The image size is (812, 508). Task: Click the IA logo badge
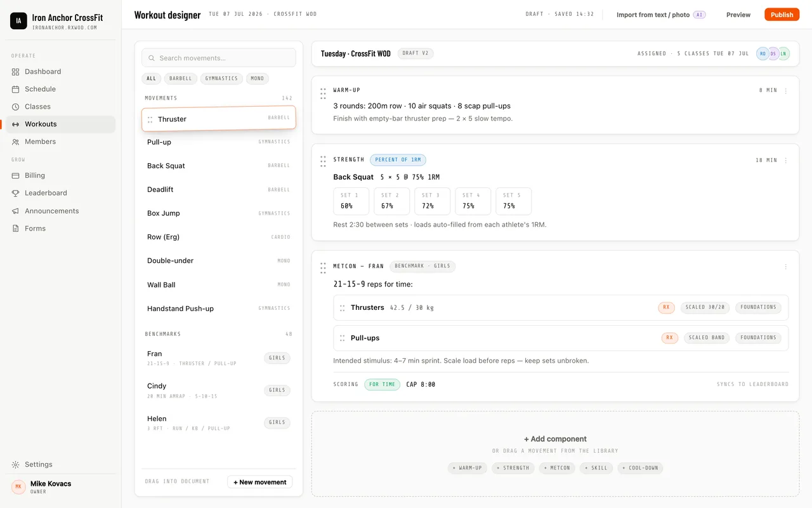click(18, 21)
